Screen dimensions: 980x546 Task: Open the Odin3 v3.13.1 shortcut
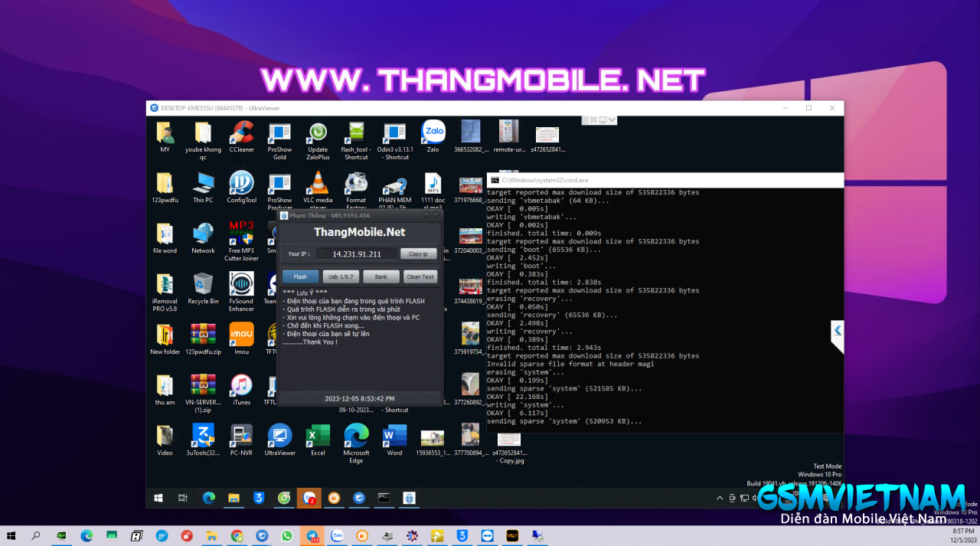point(394,141)
